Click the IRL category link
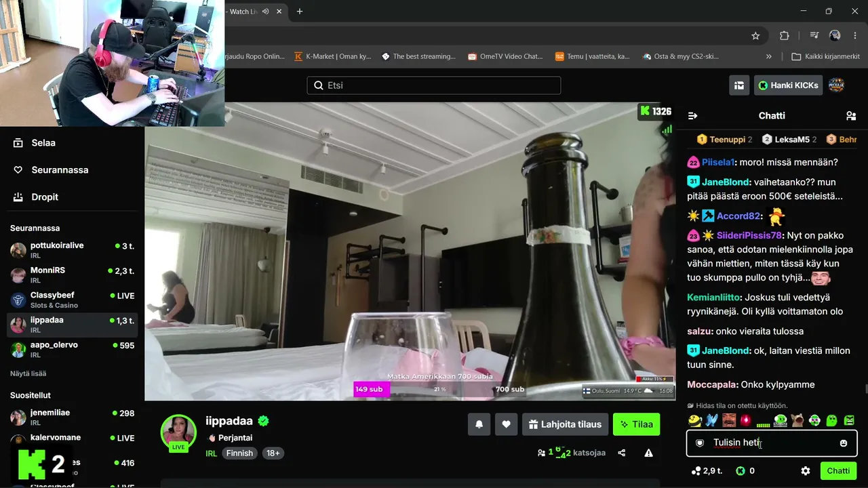Screen dimensions: 868x488 (212, 453)
